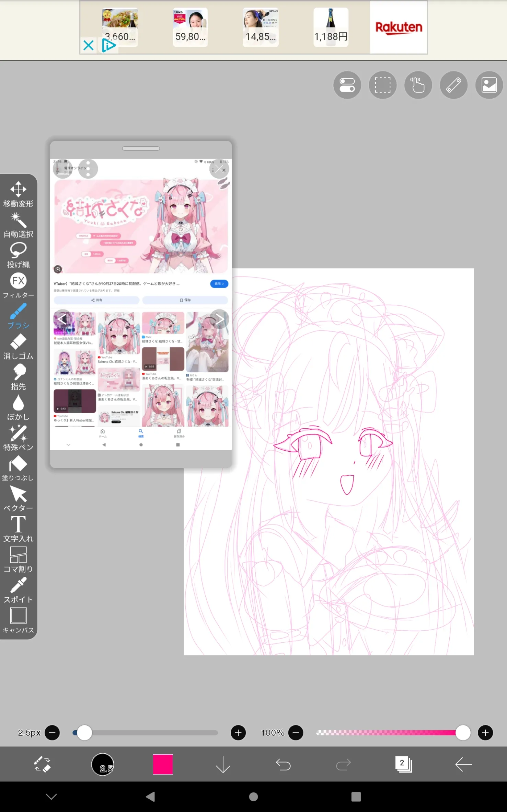Open the pink color swatch picker
The width and height of the screenshot is (507, 812).
click(163, 765)
